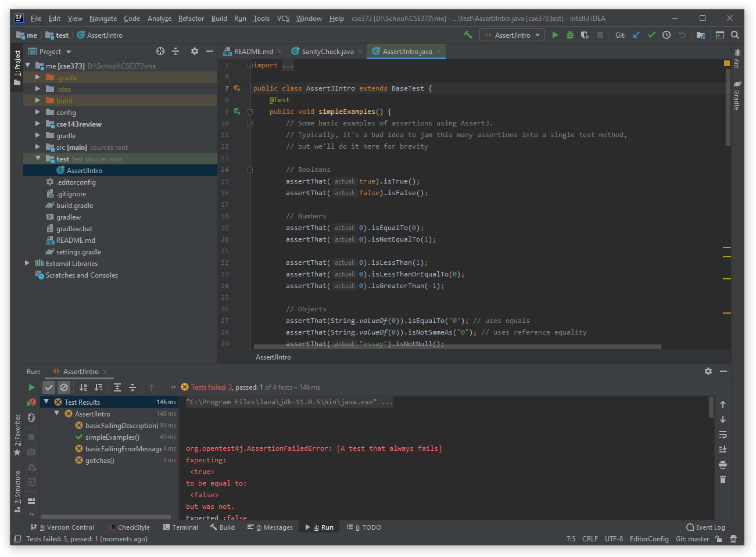Toggle the 1: Project tool window strip
This screenshot has width=756, height=557.
click(x=17, y=67)
